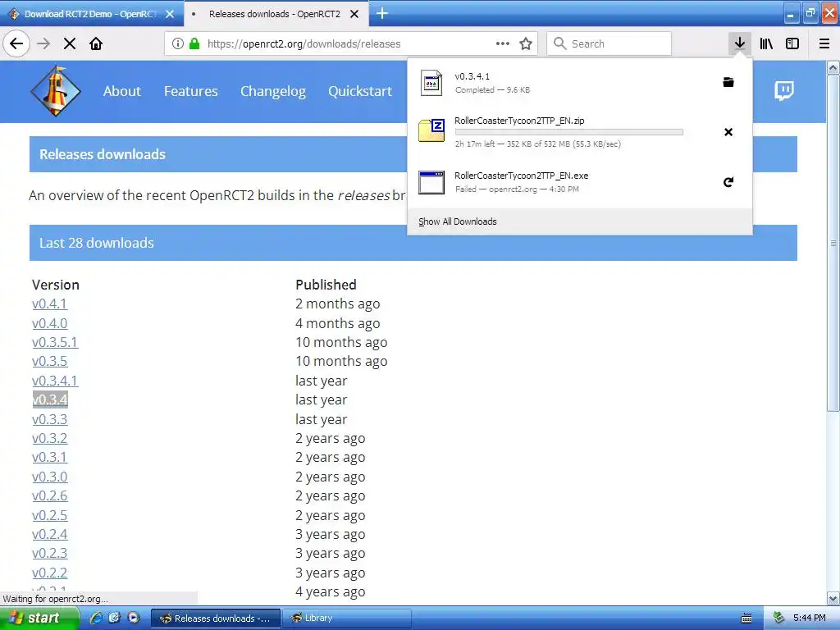Open the v0.2.2 release link
The height and width of the screenshot is (630, 840).
pos(50,572)
